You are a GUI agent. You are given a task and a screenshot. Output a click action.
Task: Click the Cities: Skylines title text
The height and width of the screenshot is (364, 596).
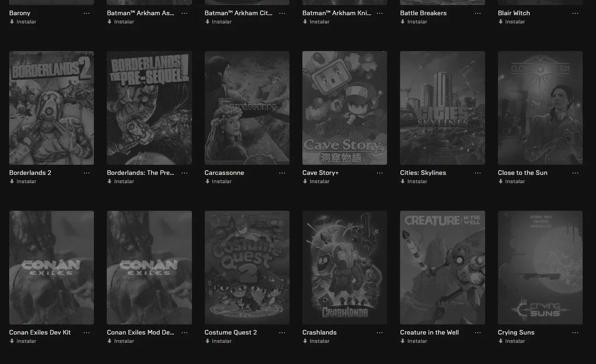pos(423,173)
